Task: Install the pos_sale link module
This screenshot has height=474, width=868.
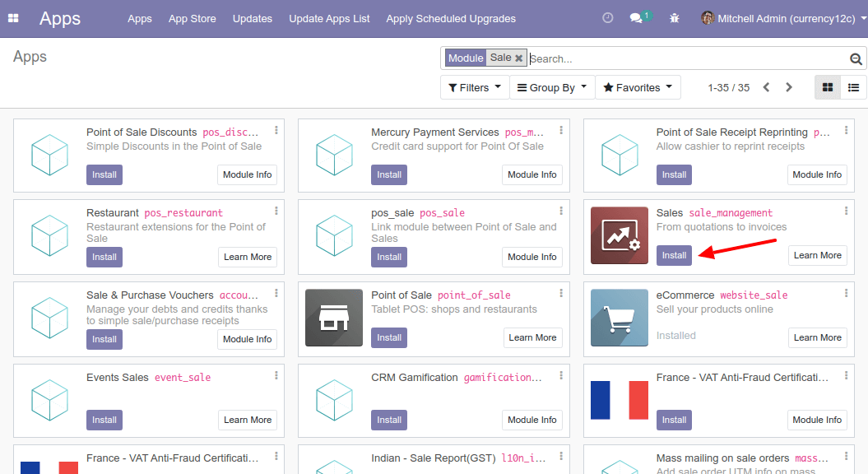Action: pyautogui.click(x=389, y=257)
